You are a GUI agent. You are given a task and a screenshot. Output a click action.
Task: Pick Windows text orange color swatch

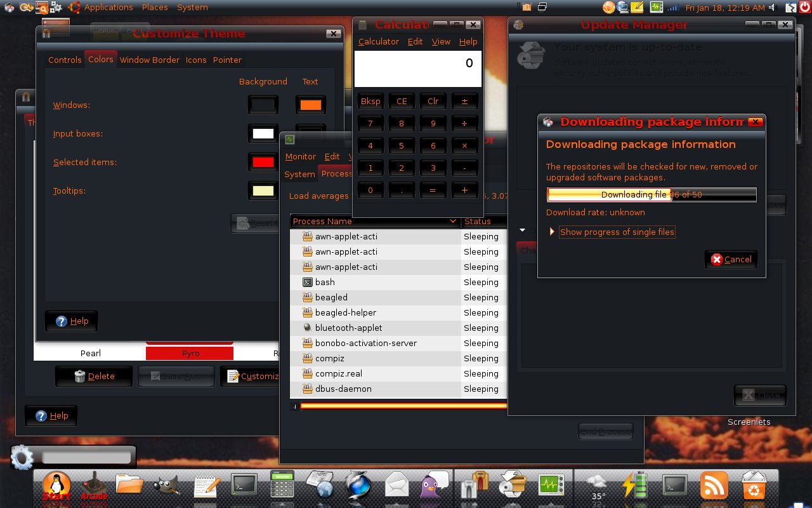(311, 105)
